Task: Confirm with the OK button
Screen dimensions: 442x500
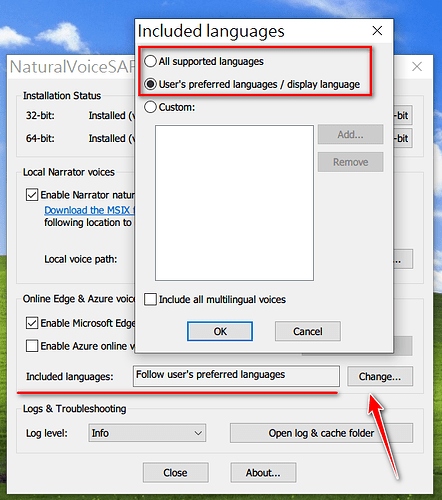Action: coord(220,331)
